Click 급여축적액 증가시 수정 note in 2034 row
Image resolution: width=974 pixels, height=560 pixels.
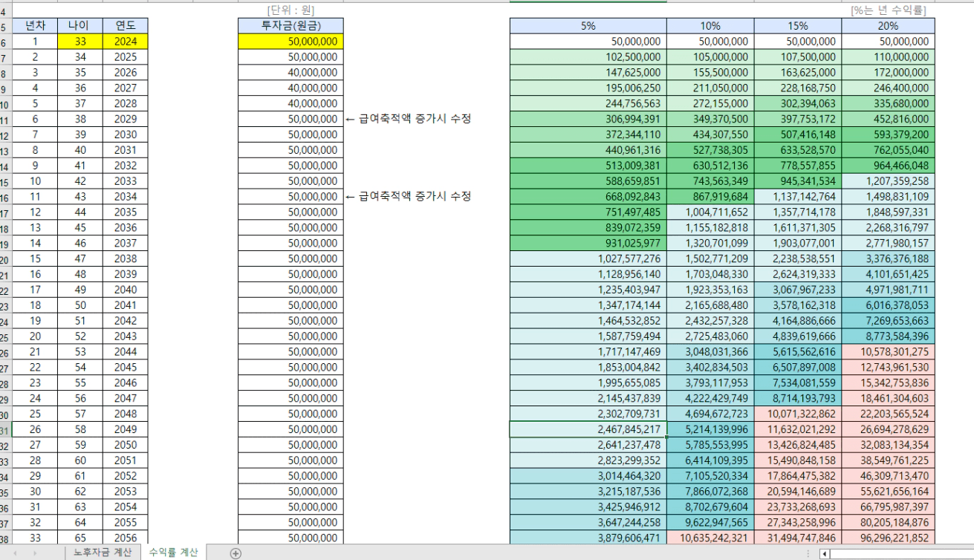coord(408,197)
